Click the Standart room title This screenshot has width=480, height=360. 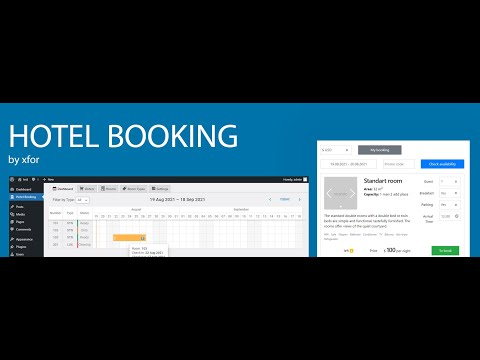tap(383, 181)
